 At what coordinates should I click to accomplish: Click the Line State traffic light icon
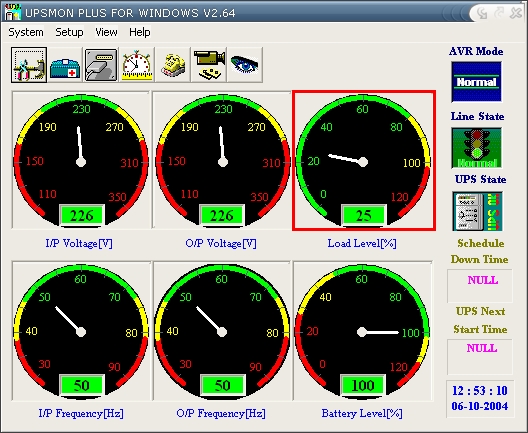pos(476,147)
